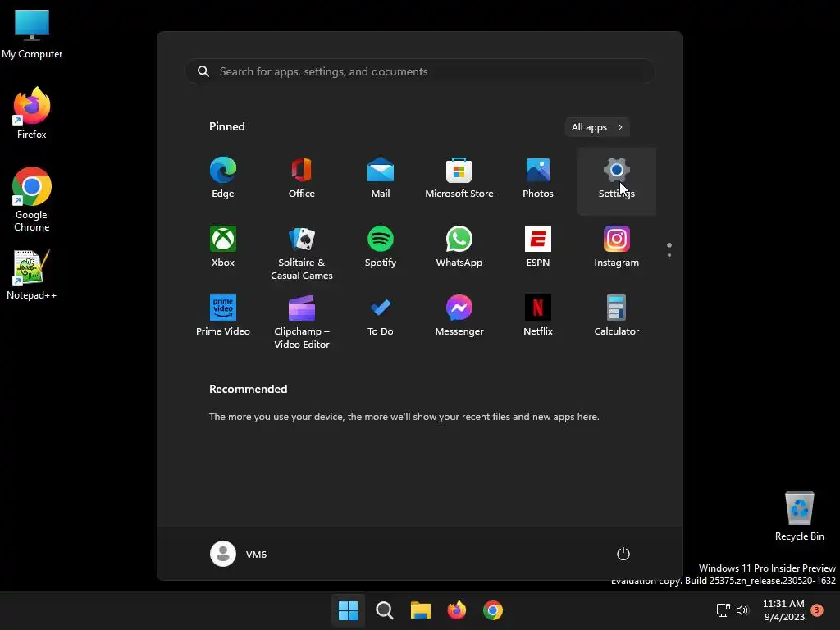Launch Firefox from the taskbar
Viewport: 840px width, 630px height.
click(457, 610)
